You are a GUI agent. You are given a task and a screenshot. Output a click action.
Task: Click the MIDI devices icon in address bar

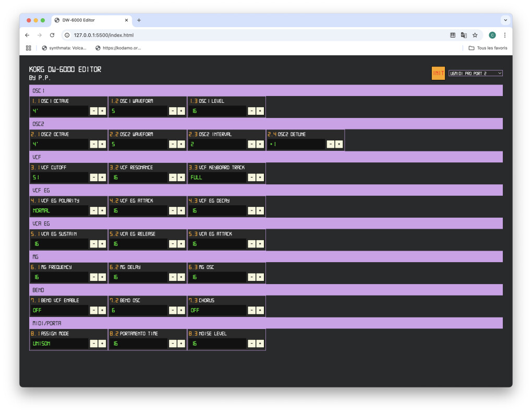click(x=453, y=35)
